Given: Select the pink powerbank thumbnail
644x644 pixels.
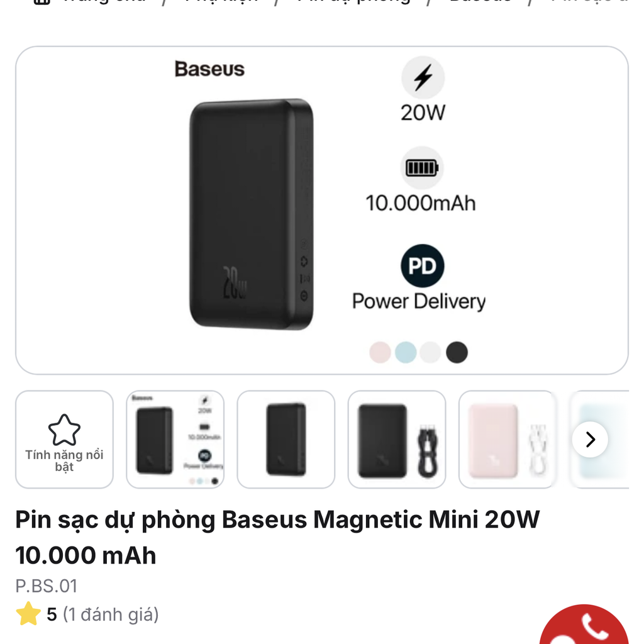Looking at the screenshot, I should [x=507, y=438].
